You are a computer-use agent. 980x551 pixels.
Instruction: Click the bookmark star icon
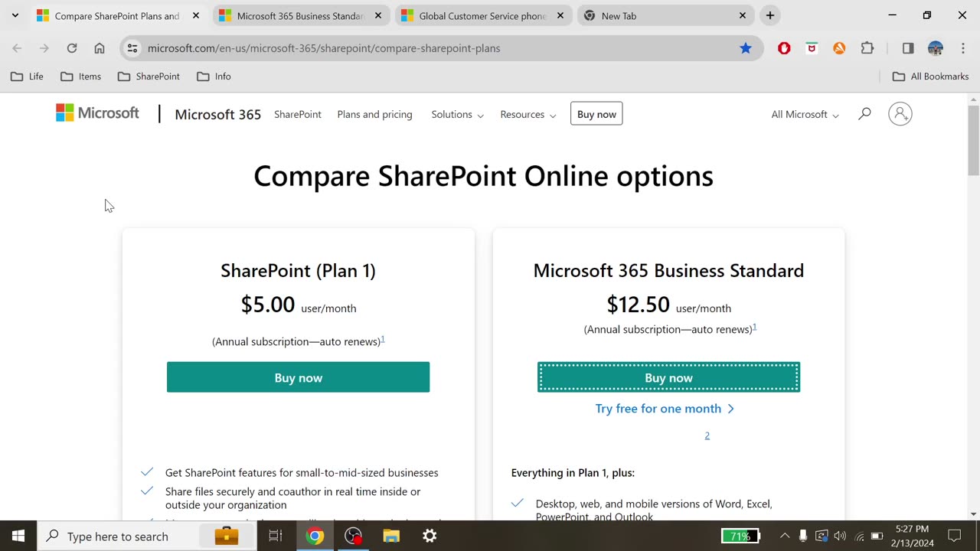pos(746,48)
